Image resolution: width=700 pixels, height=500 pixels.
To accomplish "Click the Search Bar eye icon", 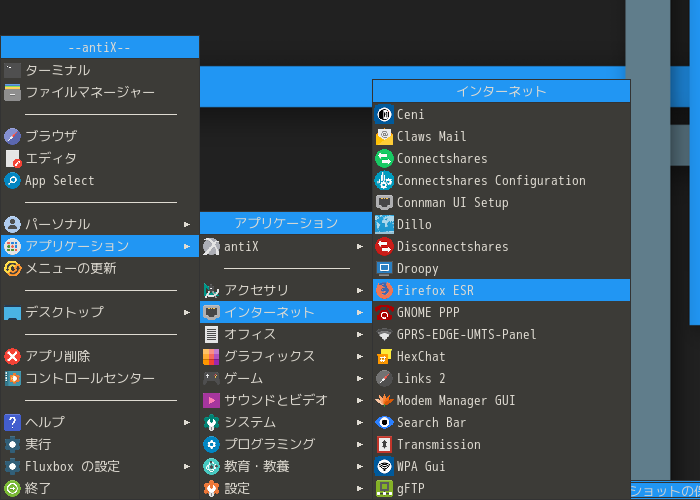I will click(x=384, y=422).
